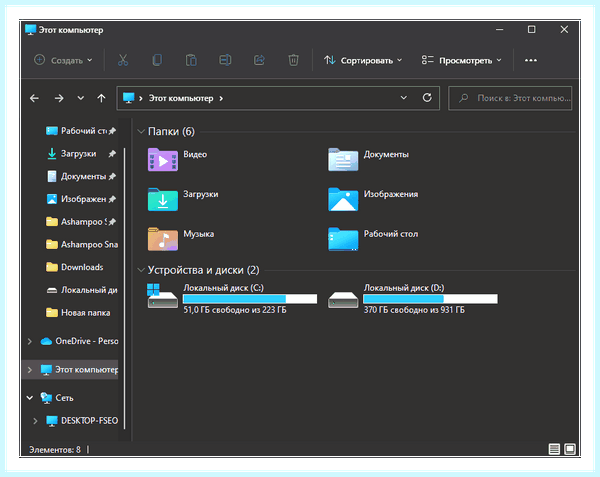Select Локальный диск (C:) drive
600x477 pixels.
tap(232, 299)
